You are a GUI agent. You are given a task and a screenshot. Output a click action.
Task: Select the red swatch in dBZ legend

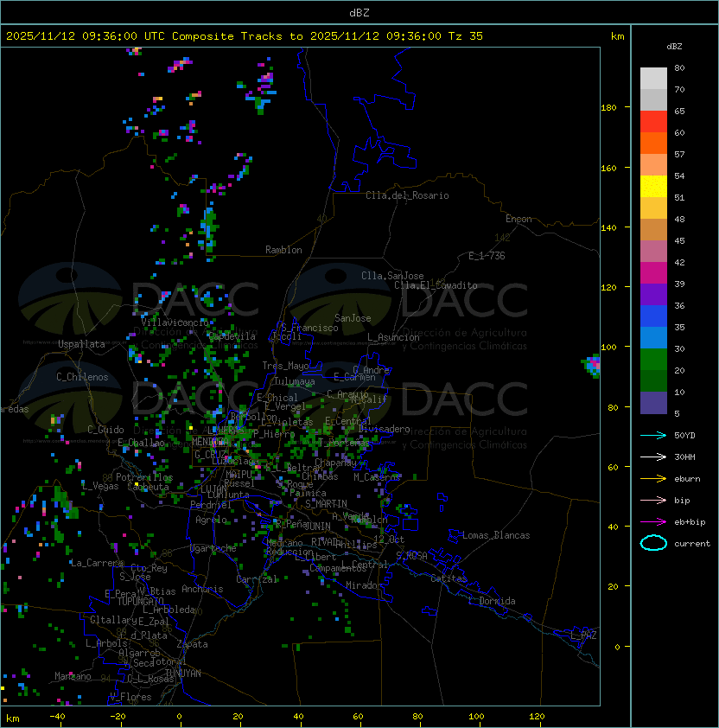coord(653,121)
